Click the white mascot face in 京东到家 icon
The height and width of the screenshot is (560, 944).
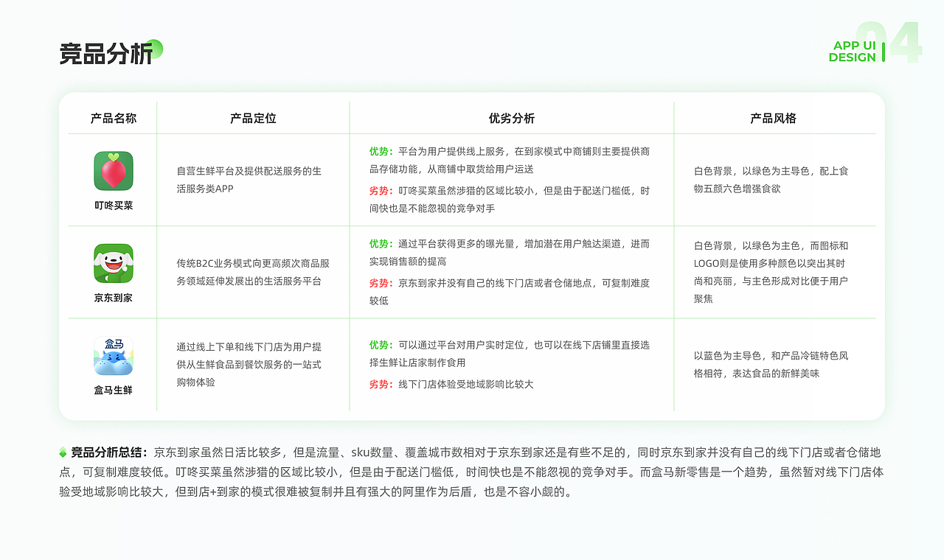click(112, 262)
